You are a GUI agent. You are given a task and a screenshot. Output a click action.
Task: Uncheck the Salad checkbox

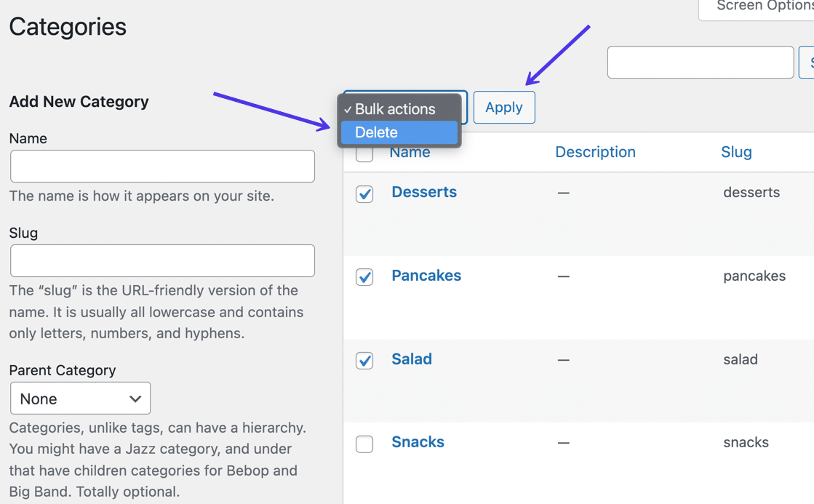tap(364, 361)
